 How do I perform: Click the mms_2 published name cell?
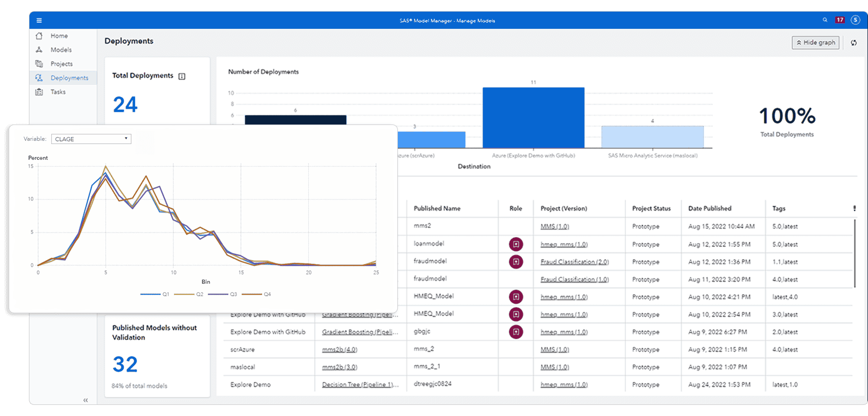tap(424, 348)
